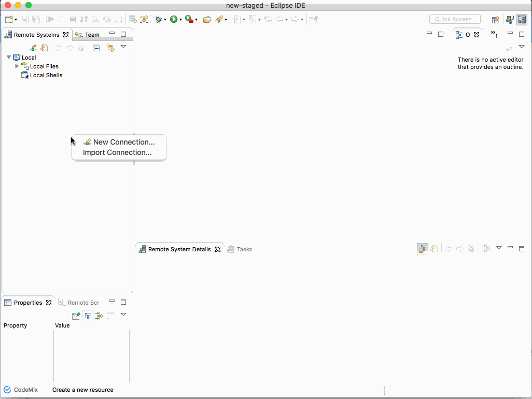Click Refresh in Remote System Details toolbar
The image size is (532, 399).
(x=434, y=249)
